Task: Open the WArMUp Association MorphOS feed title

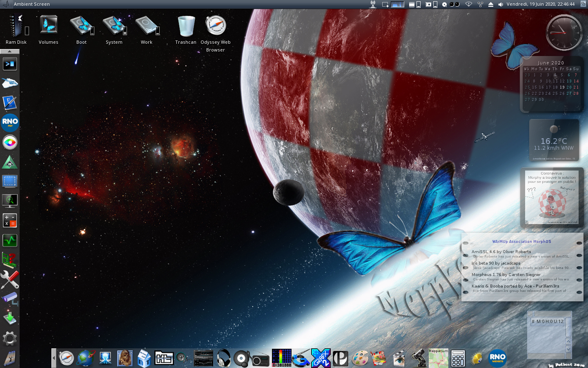Action: pyautogui.click(x=521, y=242)
